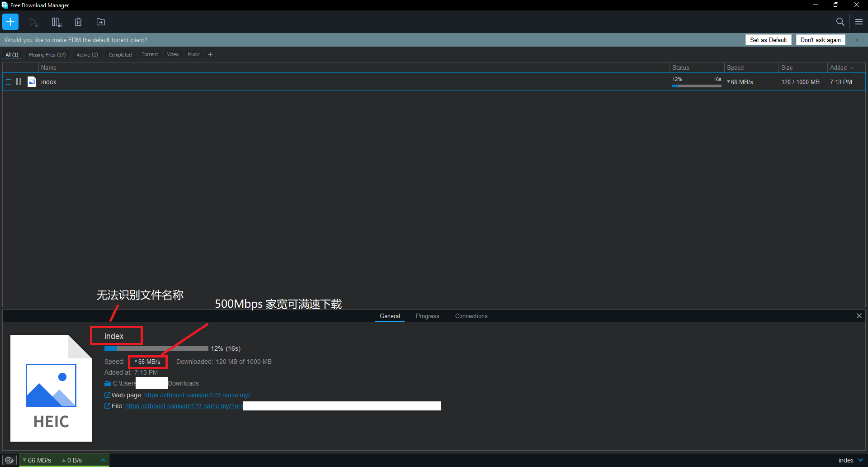Add a new filter tab with plus
This screenshot has height=467, width=868.
(210, 54)
